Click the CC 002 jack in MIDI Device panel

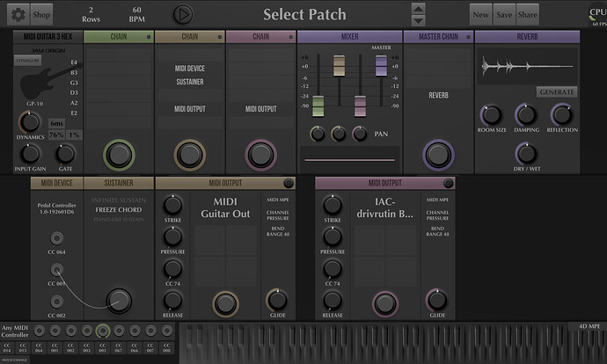click(56, 302)
